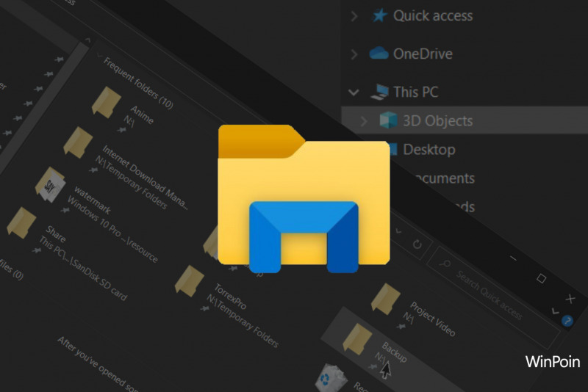This screenshot has width=588, height=392.
Task: Open the watermark folder icon
Action: [51, 184]
